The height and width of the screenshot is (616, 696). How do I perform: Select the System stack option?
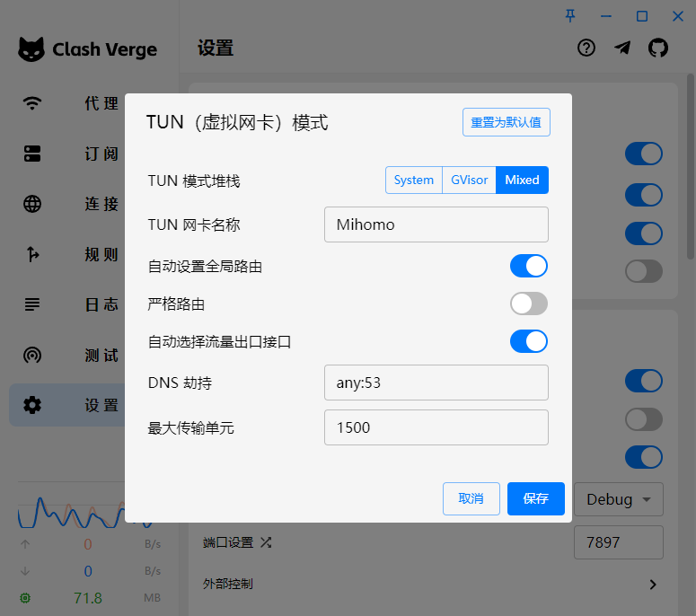point(414,180)
